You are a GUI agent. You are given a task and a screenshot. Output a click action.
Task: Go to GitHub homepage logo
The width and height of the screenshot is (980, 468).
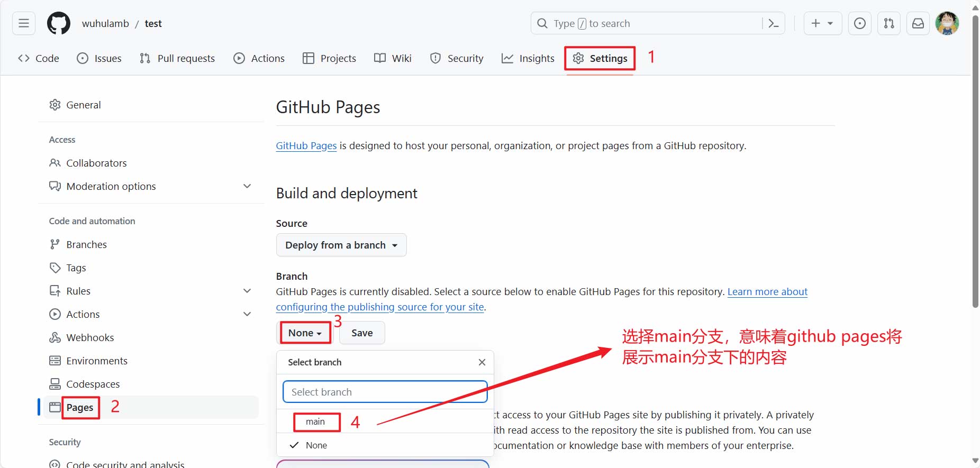[59, 23]
